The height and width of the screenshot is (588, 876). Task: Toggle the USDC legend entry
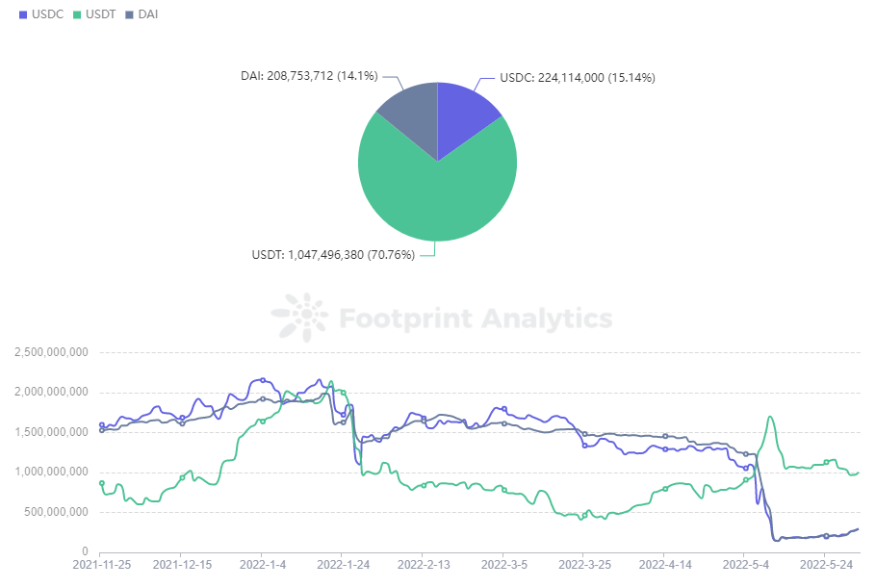41,14
